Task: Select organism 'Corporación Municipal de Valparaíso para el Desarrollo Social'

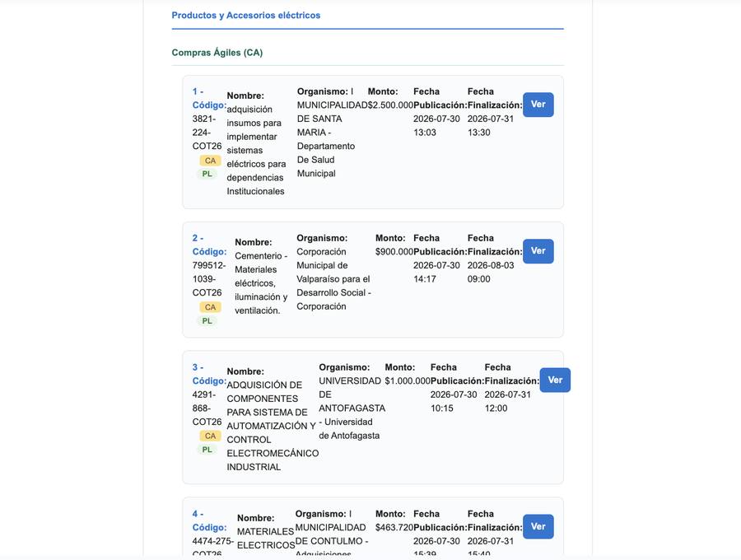Action: click(x=333, y=279)
